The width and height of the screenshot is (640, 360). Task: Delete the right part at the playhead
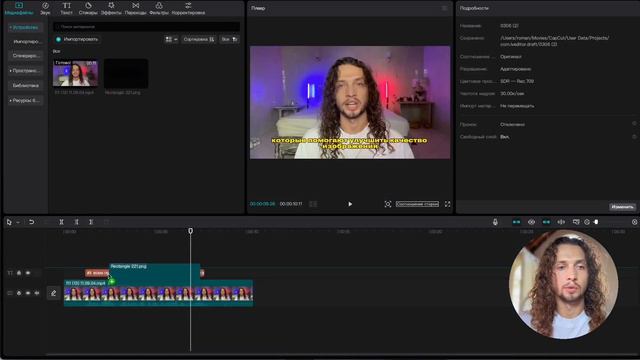click(x=91, y=222)
